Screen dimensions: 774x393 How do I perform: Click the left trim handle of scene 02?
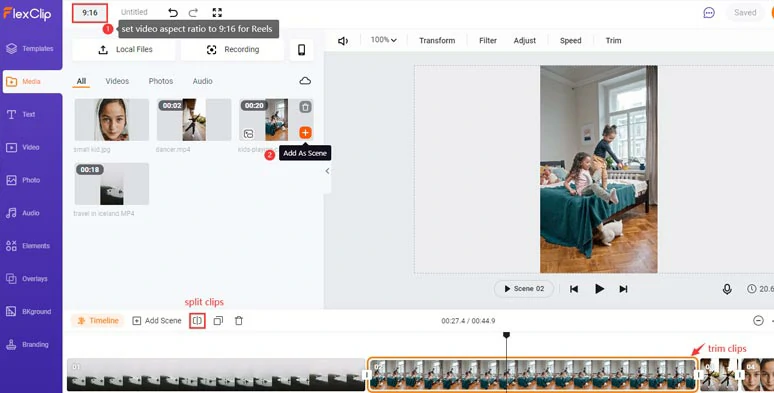pyautogui.click(x=367, y=375)
